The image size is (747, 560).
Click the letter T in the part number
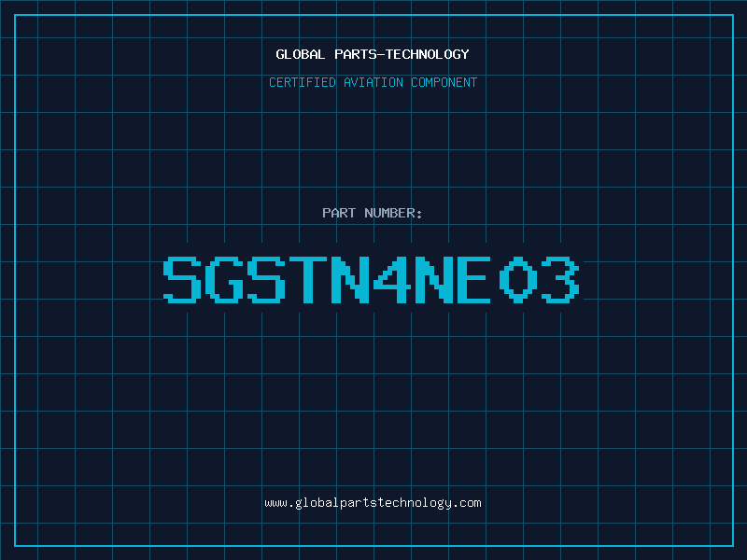pos(308,279)
